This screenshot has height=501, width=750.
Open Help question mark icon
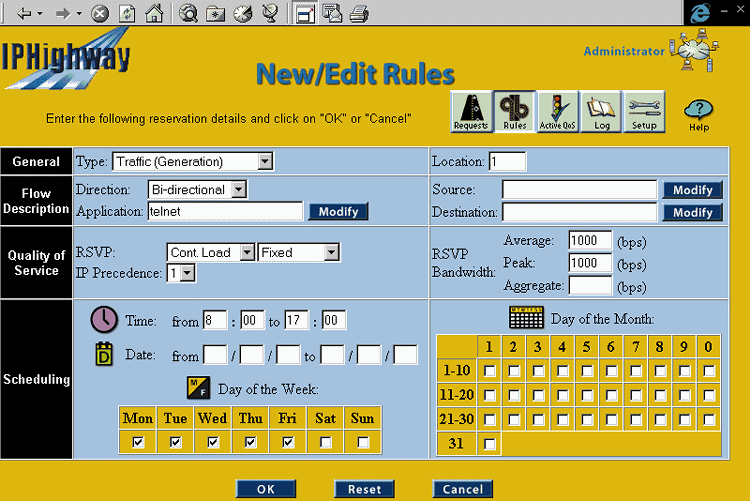pyautogui.click(x=699, y=115)
